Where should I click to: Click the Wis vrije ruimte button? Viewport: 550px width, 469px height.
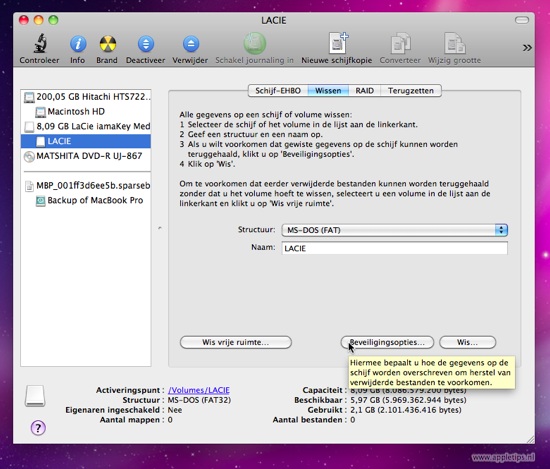(x=236, y=342)
